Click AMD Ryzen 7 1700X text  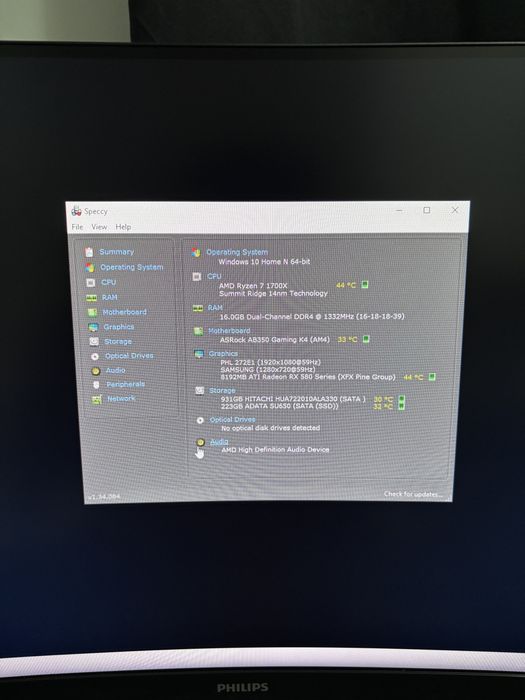pos(253,286)
